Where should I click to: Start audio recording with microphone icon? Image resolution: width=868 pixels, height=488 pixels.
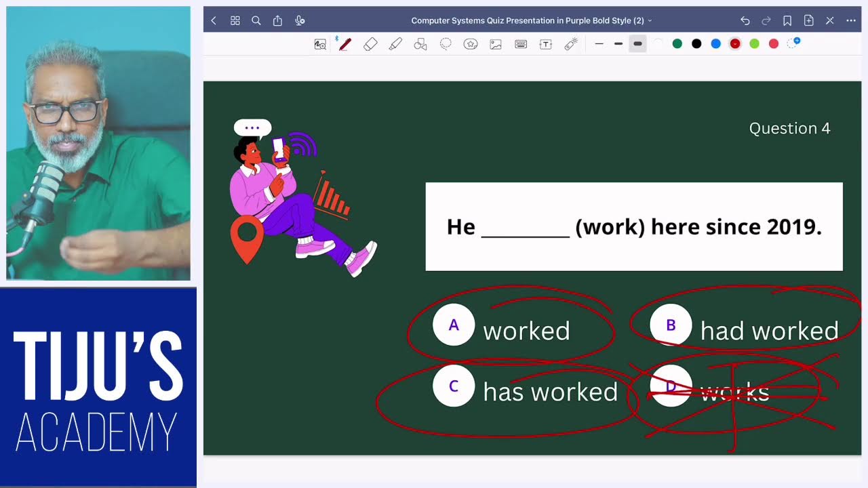pos(300,21)
